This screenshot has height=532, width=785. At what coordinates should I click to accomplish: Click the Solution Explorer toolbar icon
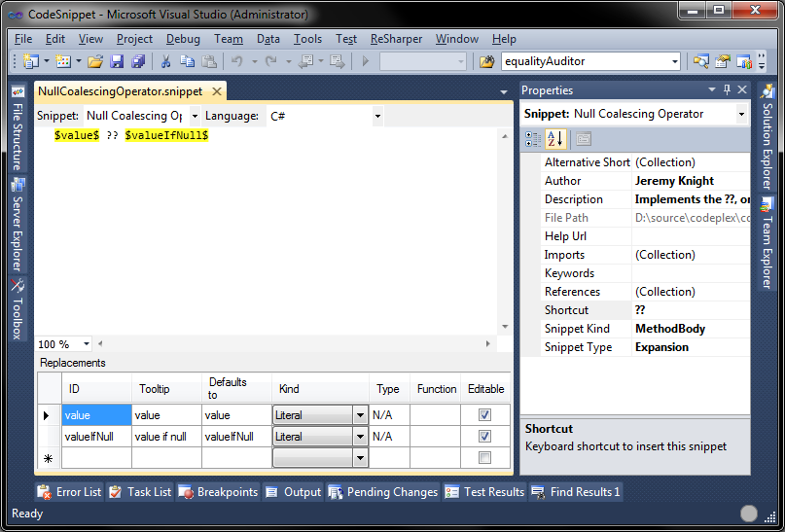(701, 61)
